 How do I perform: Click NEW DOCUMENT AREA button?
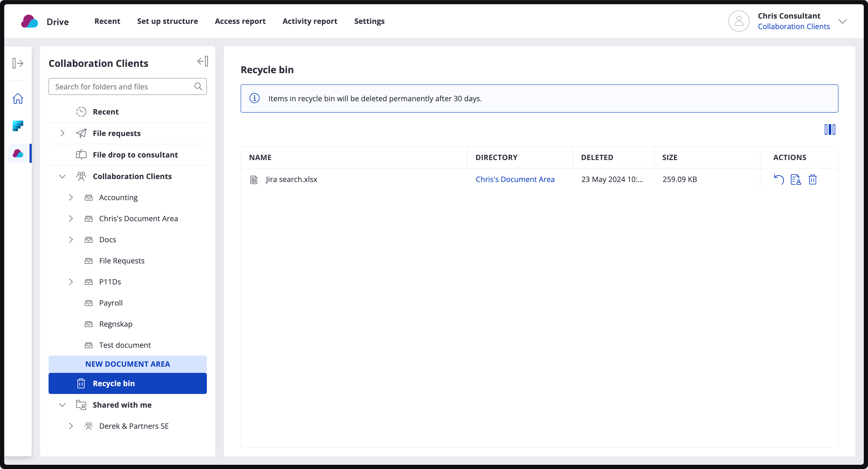tap(127, 364)
